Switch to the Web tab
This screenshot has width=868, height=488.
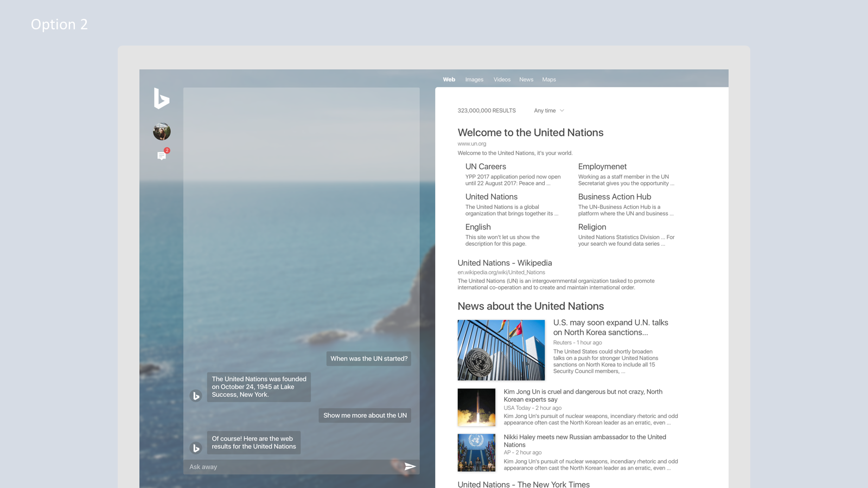[449, 79]
